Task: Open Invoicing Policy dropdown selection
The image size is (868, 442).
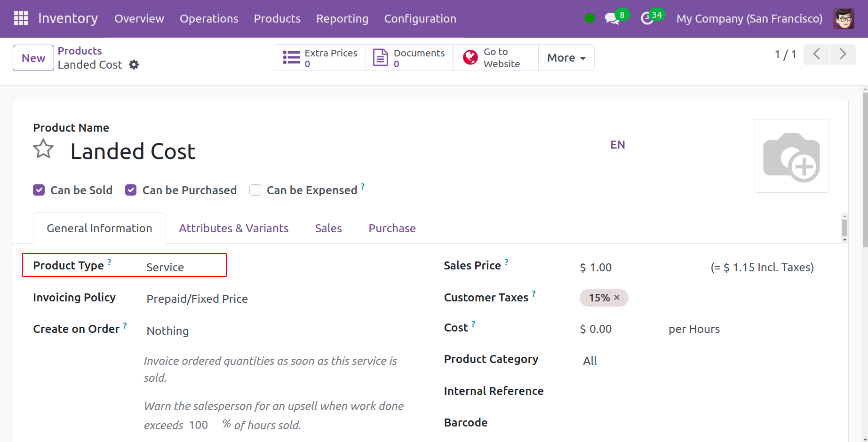Action: [x=197, y=299]
